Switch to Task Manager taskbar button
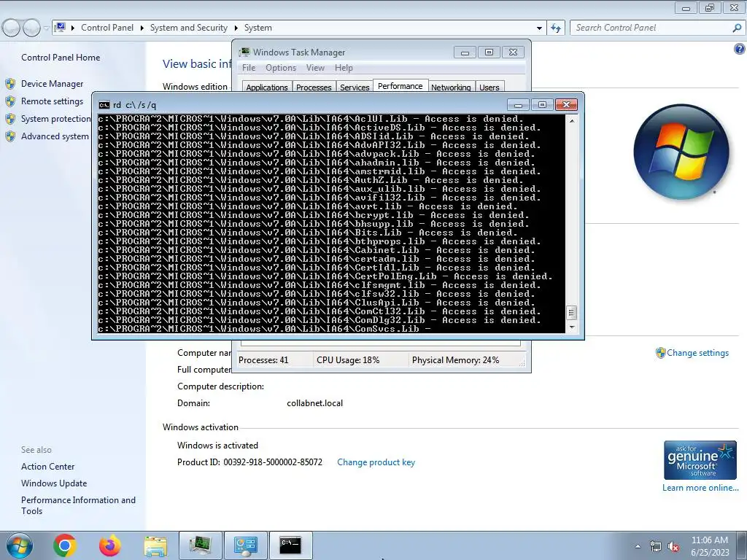 200,545
